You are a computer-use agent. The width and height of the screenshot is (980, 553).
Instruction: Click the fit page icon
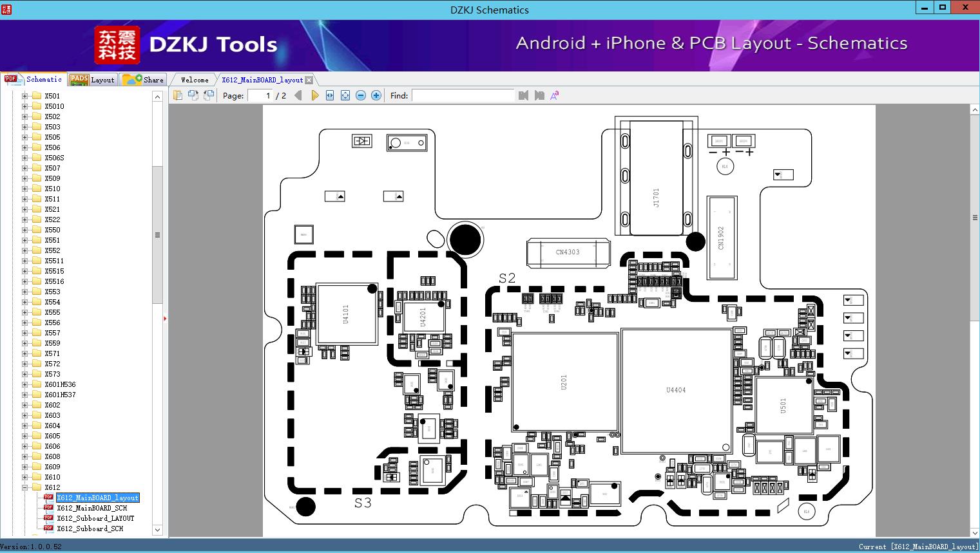tap(345, 95)
